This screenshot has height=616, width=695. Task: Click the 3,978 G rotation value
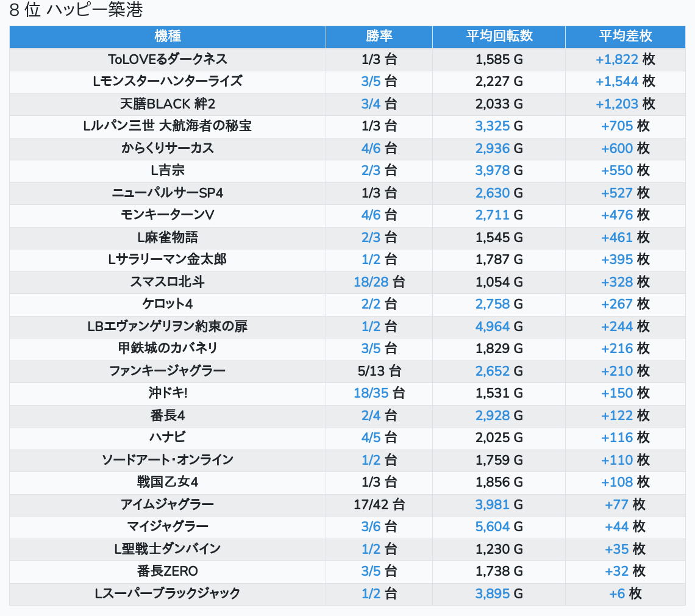coord(499,170)
